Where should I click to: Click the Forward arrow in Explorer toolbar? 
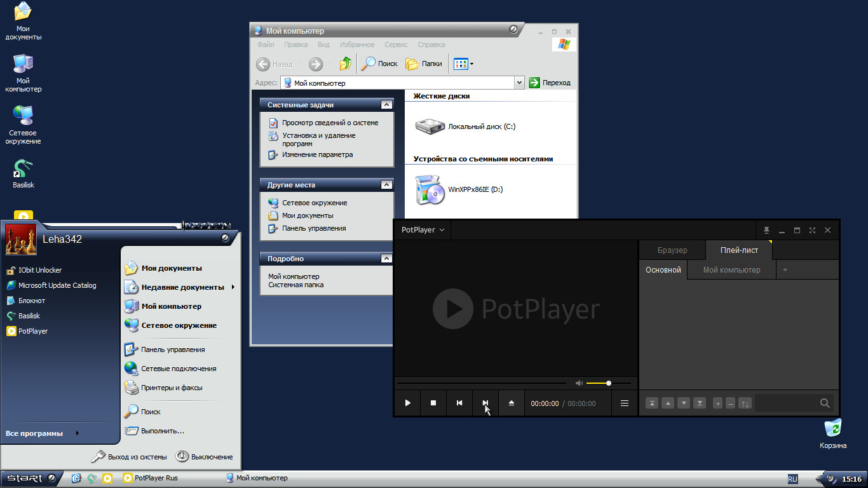[x=316, y=64]
